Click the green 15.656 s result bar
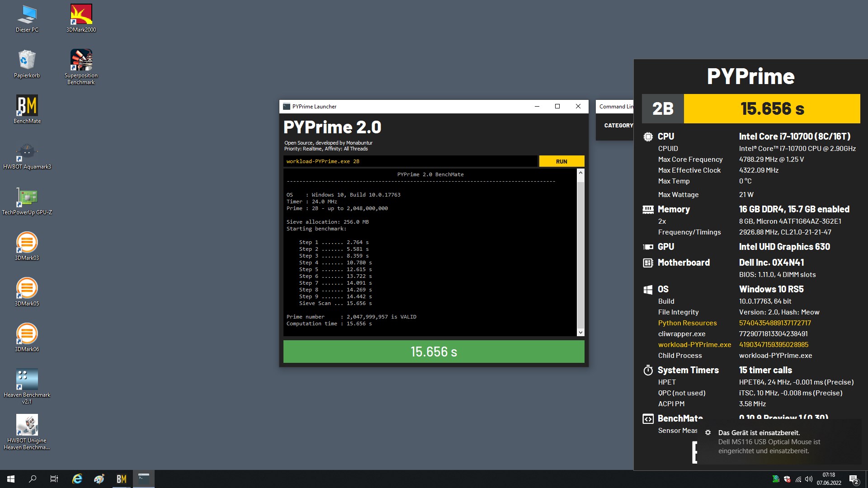 (434, 352)
